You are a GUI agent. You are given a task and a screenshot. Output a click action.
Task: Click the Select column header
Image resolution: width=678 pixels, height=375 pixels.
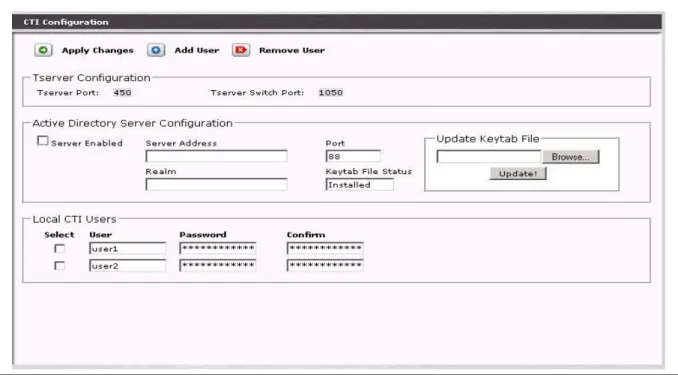point(59,235)
